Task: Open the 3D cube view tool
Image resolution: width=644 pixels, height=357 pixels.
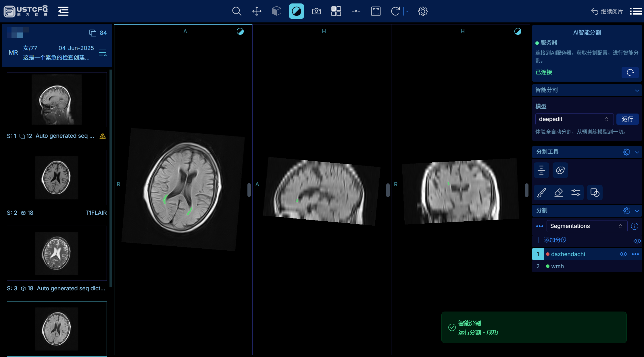Action: (276, 11)
